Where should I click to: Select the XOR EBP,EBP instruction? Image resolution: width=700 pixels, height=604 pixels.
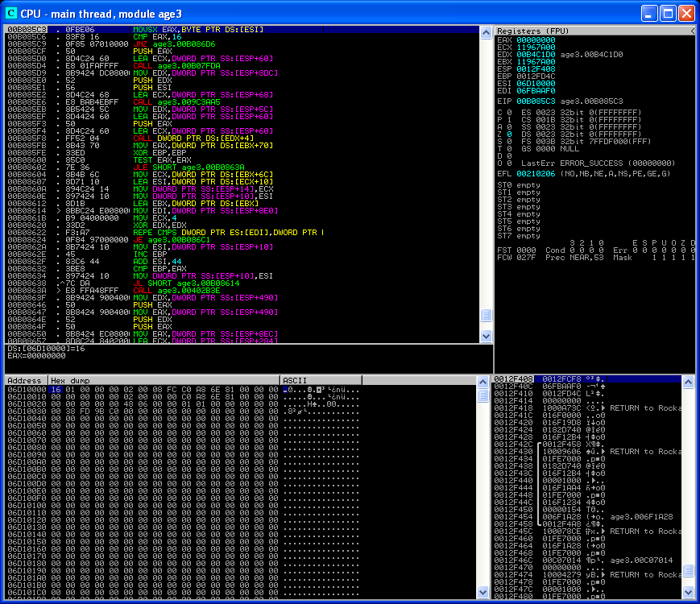[159, 153]
